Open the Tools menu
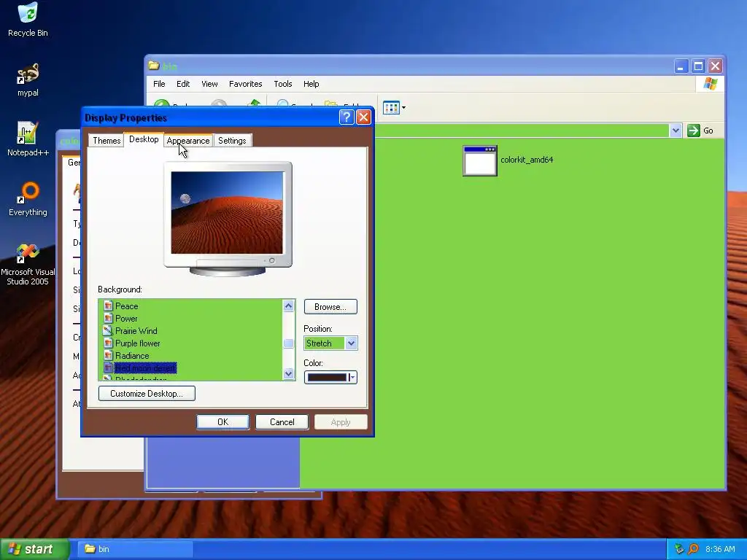 pos(282,84)
